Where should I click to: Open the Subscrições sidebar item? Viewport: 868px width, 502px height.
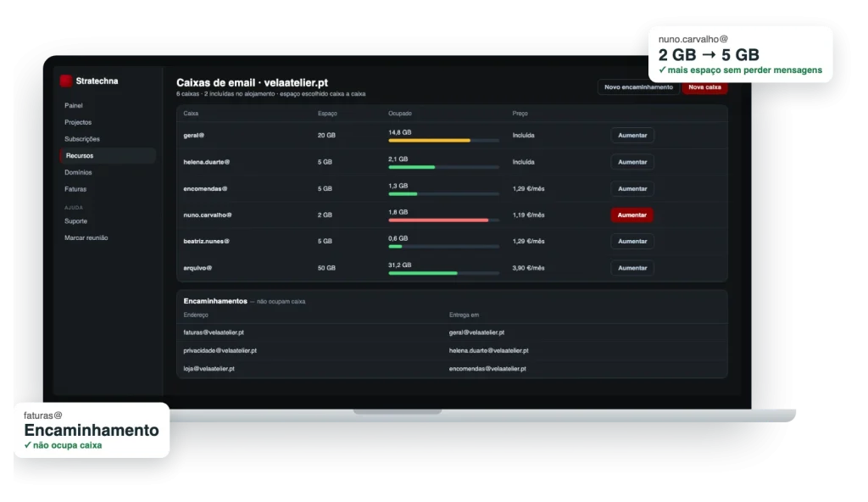pos(82,139)
